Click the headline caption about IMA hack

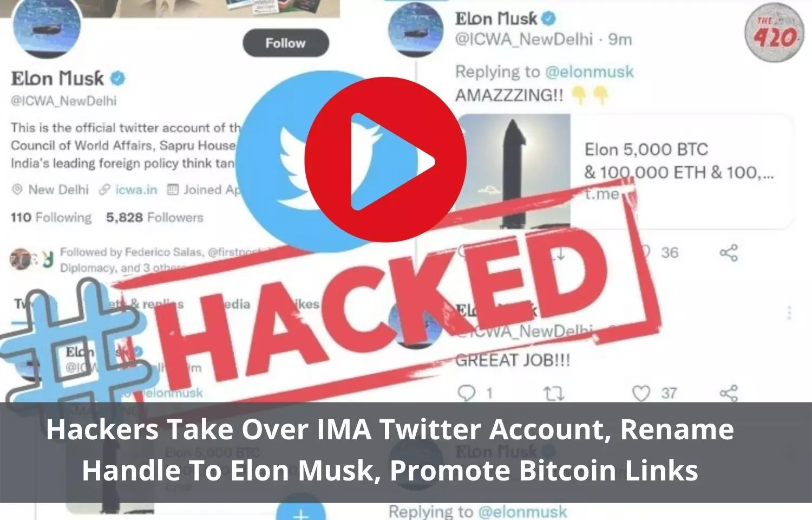pos(390,450)
